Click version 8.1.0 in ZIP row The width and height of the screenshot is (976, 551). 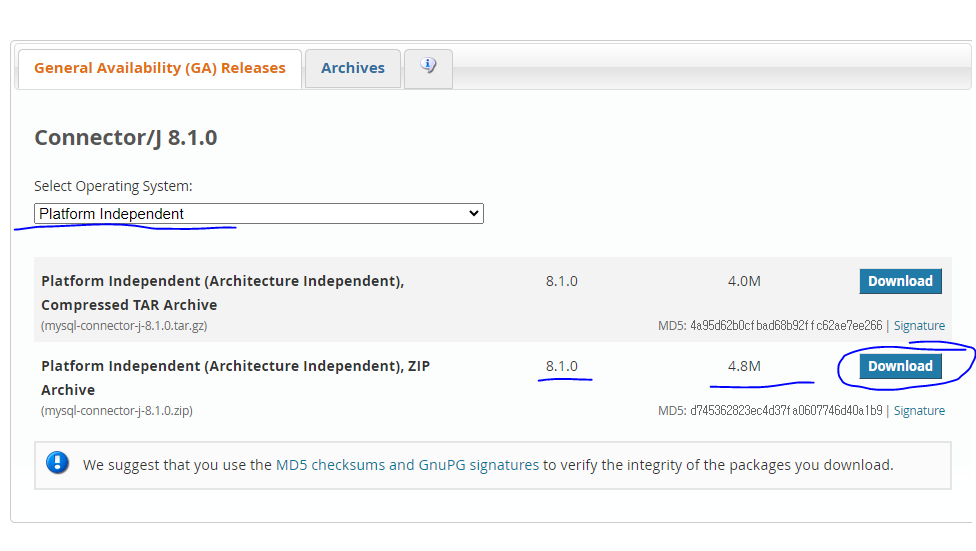[x=561, y=366]
